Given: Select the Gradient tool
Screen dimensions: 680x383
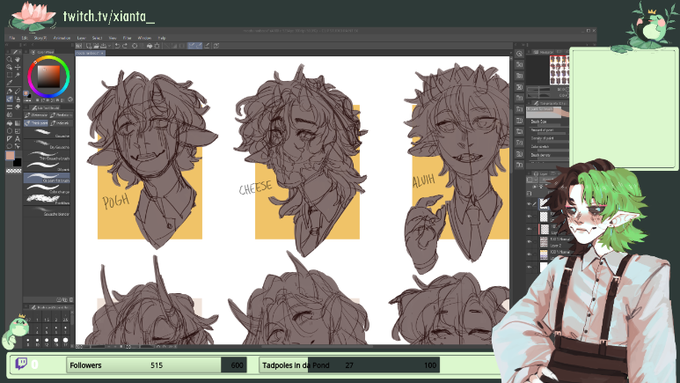Looking at the screenshot, I should tap(18, 123).
